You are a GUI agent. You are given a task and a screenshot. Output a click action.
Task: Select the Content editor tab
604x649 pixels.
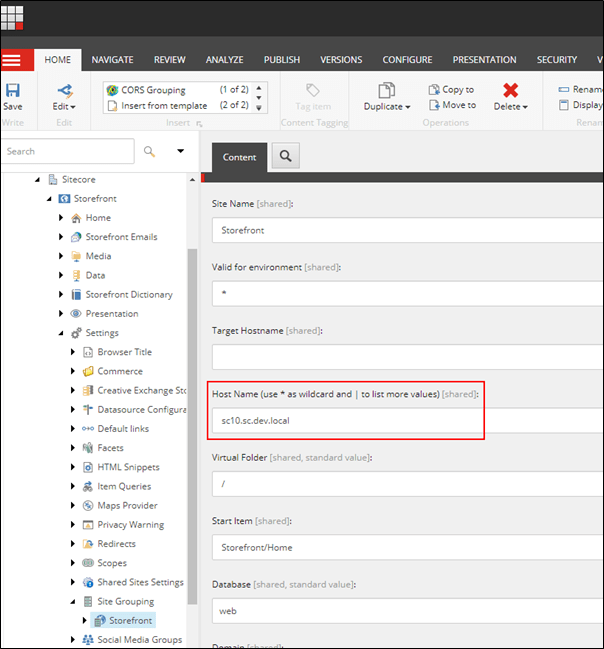click(x=239, y=157)
